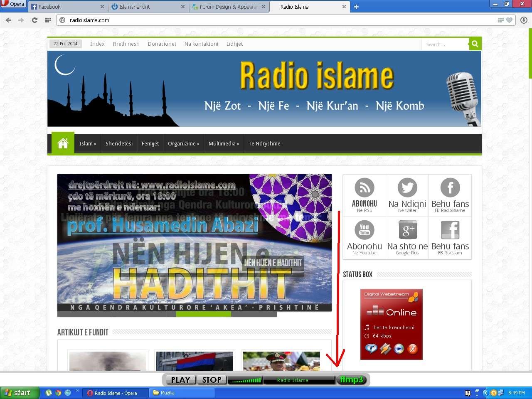Open the Islam dropdown menu
The width and height of the screenshot is (532, 399).
[88, 143]
